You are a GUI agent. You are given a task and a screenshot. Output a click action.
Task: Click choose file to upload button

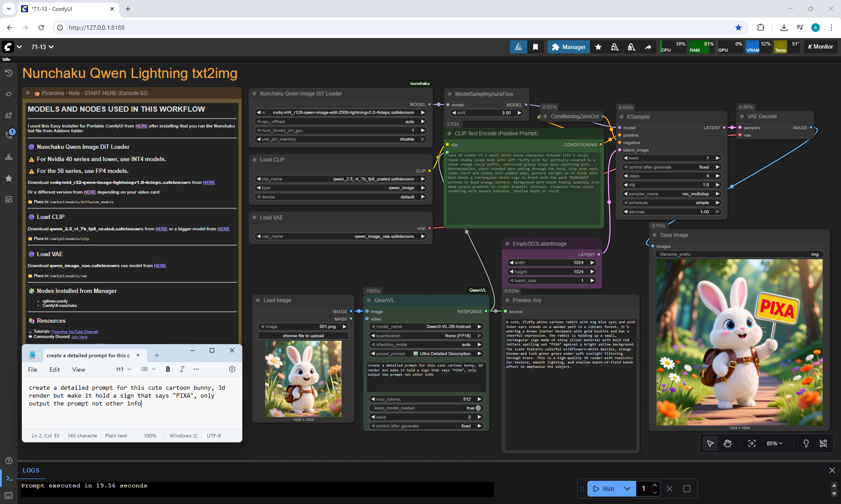[303, 336]
